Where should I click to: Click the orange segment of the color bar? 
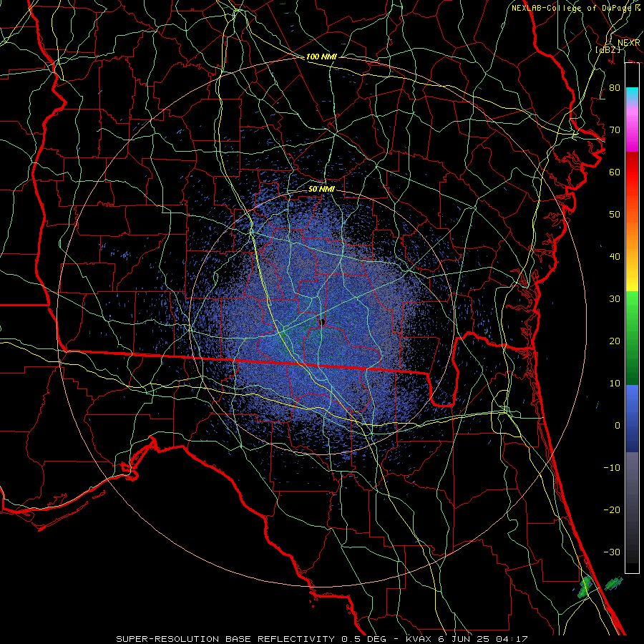pyautogui.click(x=632, y=234)
